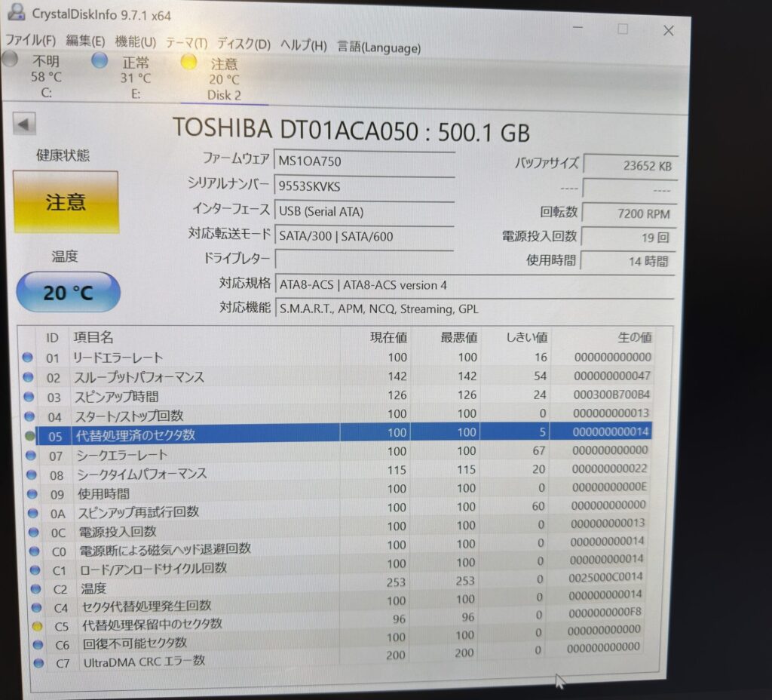Click the firmware field MS1OA750

click(x=364, y=161)
